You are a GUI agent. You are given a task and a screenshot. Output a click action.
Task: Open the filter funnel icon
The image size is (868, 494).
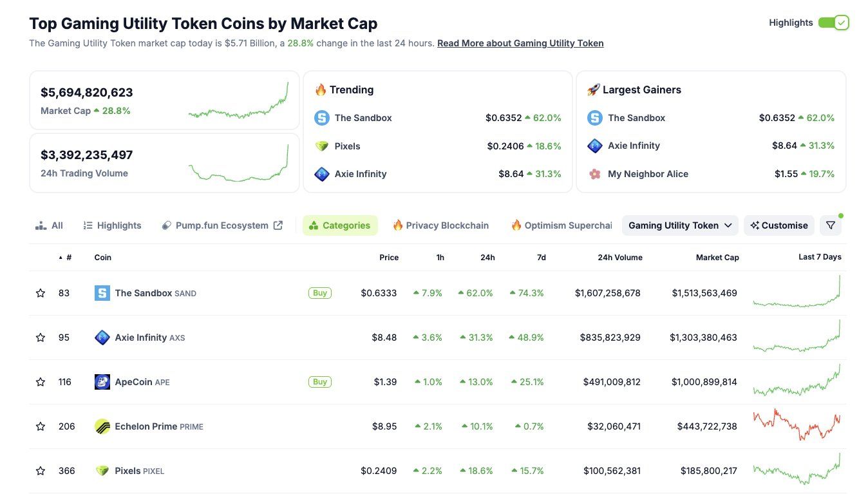tap(831, 225)
